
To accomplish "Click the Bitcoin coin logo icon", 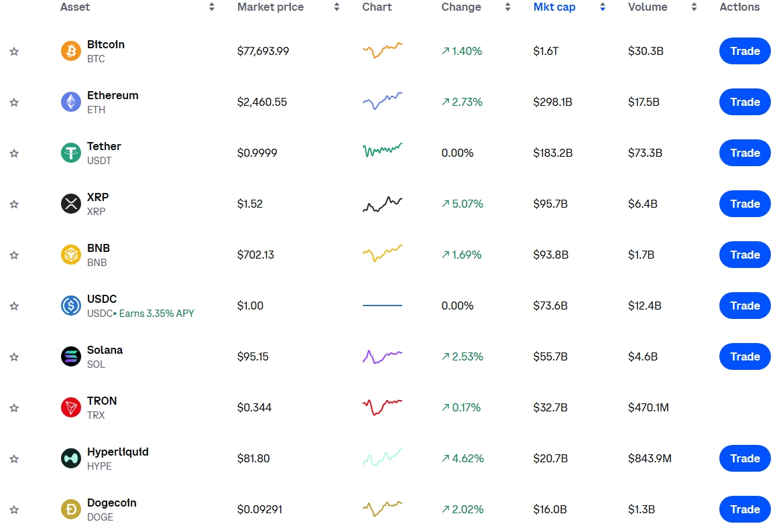I will point(71,51).
